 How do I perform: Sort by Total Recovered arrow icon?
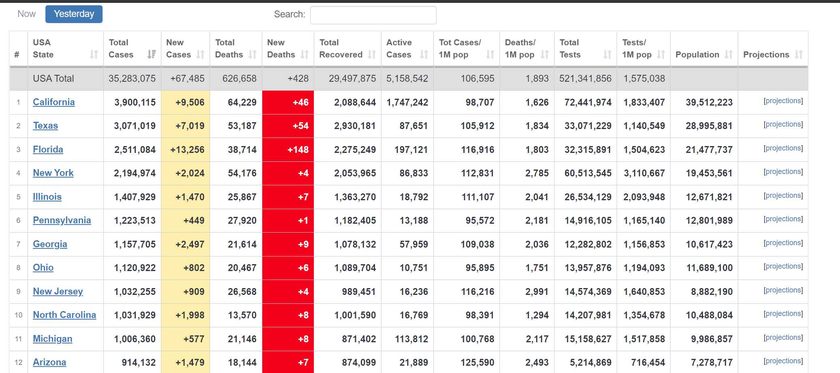pos(372,55)
